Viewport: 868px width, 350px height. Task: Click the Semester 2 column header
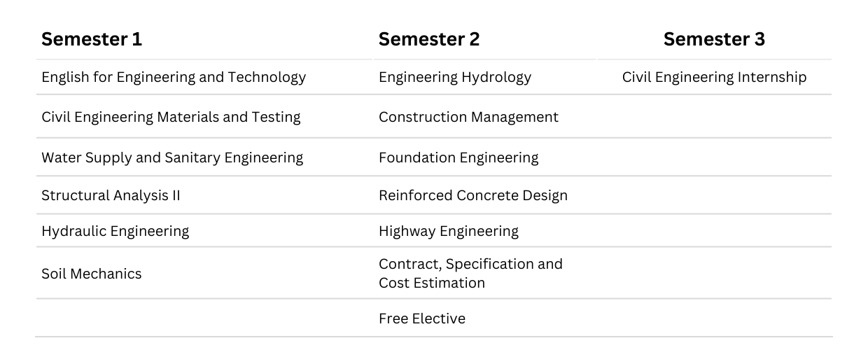[x=429, y=40]
